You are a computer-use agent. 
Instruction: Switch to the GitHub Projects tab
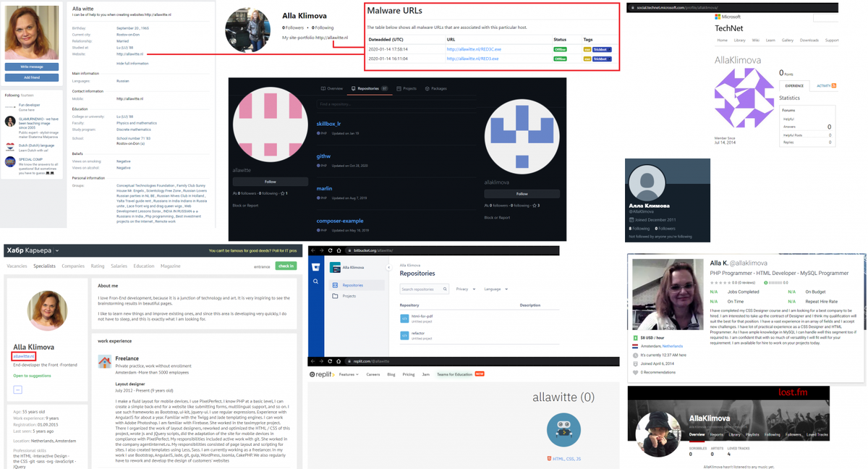[x=407, y=88]
